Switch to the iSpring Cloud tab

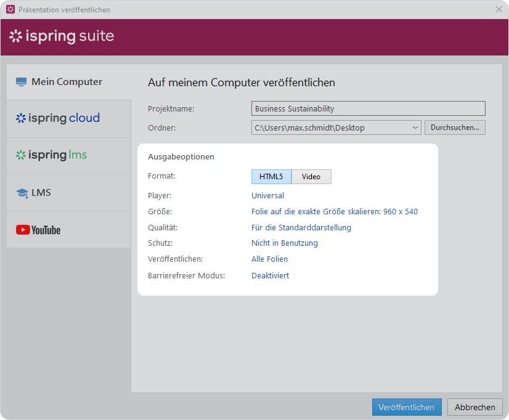(x=69, y=118)
